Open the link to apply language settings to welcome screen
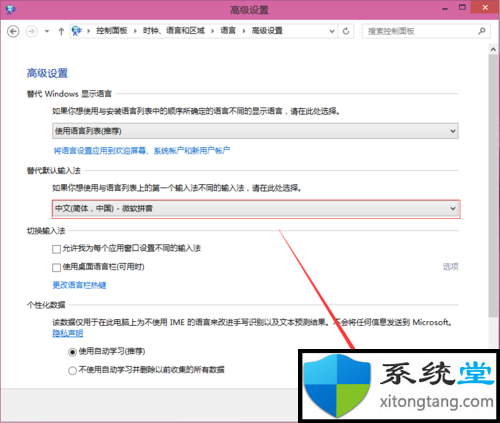The image size is (500, 423). [142, 151]
